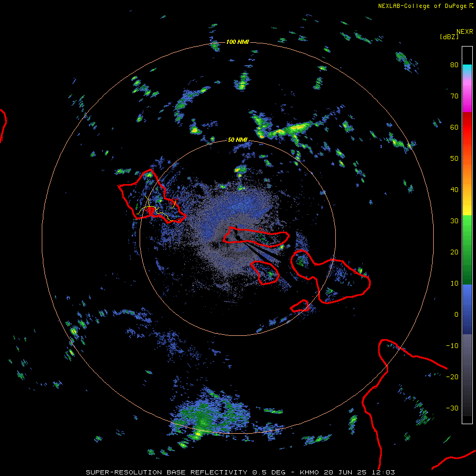Click the 50 NMI range ring label
Screen dimensions: 476x476
[237, 140]
